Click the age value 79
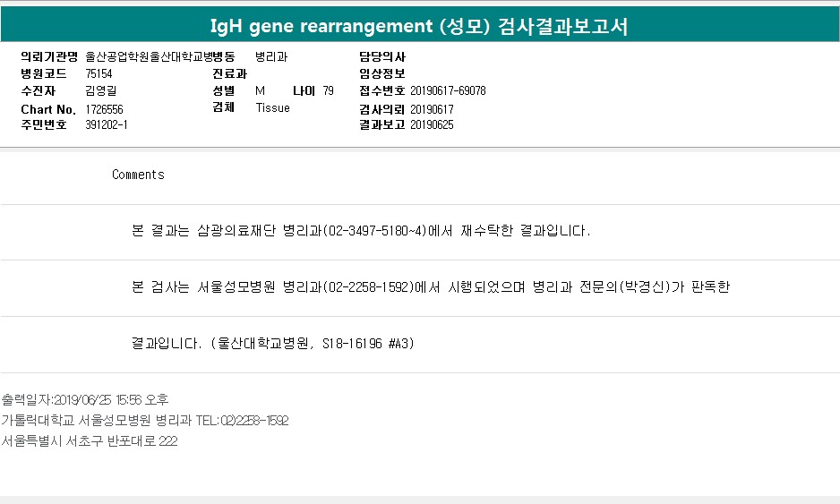Viewport: 840px width, 504px height. coord(328,90)
